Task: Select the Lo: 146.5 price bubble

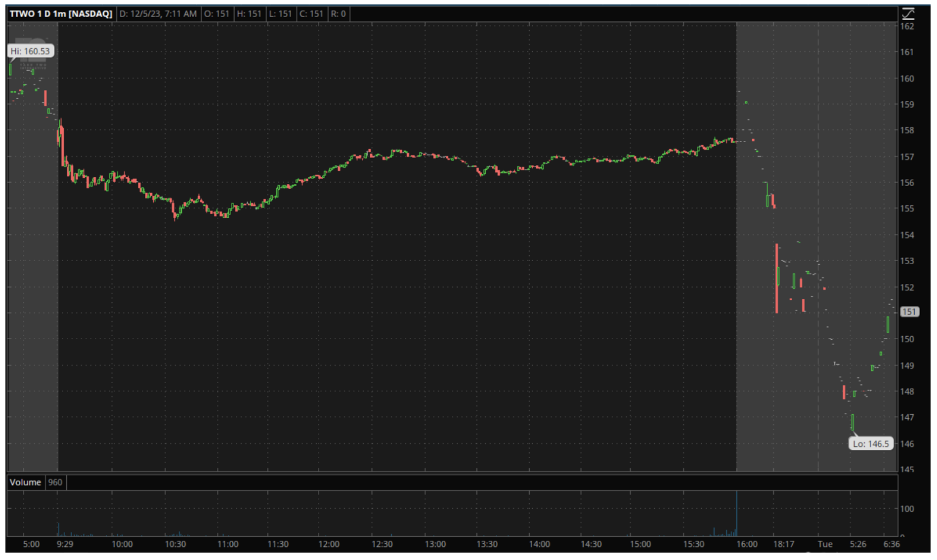Action: pyautogui.click(x=871, y=444)
